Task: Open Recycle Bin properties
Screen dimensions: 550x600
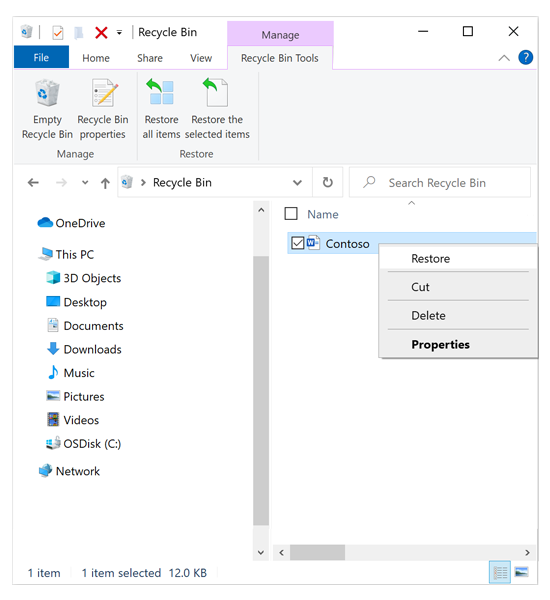Action: point(103,110)
